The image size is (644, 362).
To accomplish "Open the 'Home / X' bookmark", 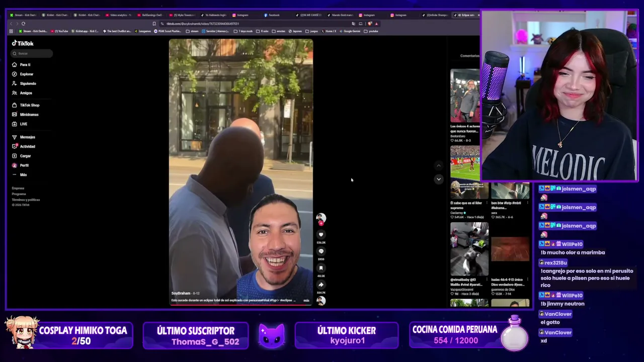I will (x=329, y=31).
